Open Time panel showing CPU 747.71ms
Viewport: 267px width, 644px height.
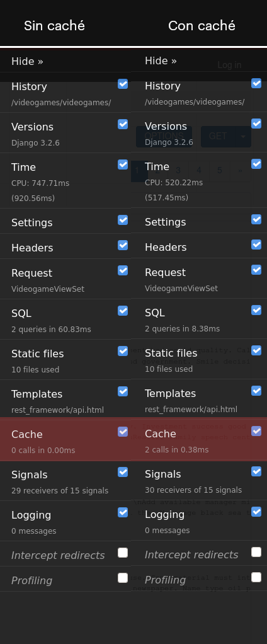(23, 167)
